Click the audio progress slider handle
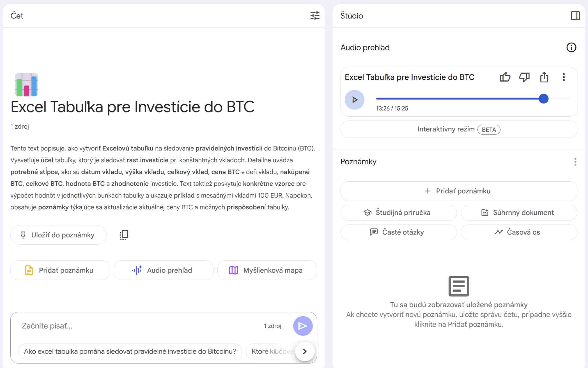Image resolution: width=588 pixels, height=368 pixels. [x=543, y=99]
